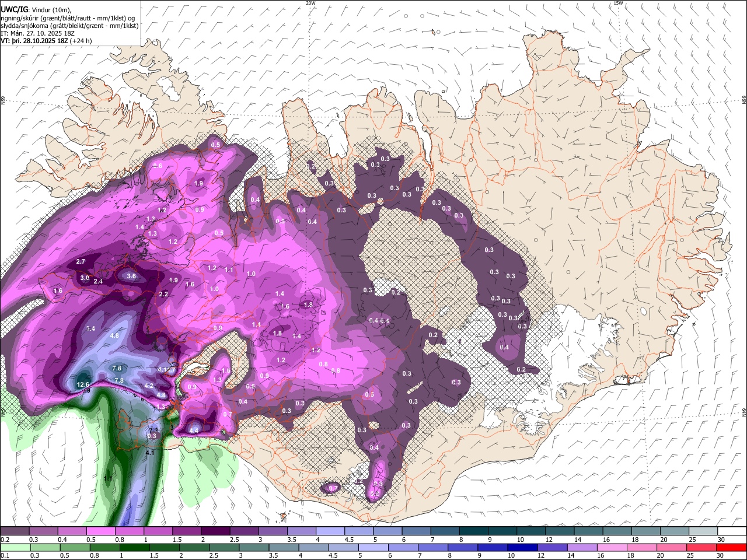Select the 3.4 value on the map

pyautogui.click(x=90, y=329)
